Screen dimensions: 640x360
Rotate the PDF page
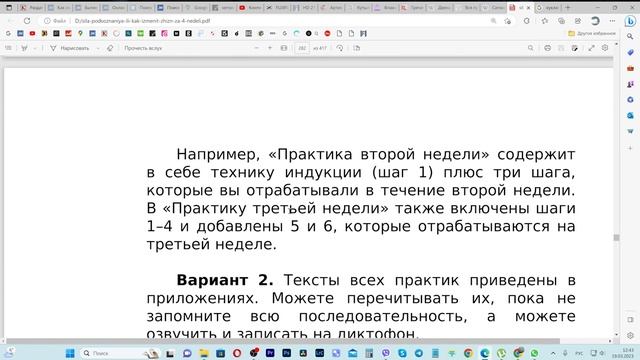[340, 48]
